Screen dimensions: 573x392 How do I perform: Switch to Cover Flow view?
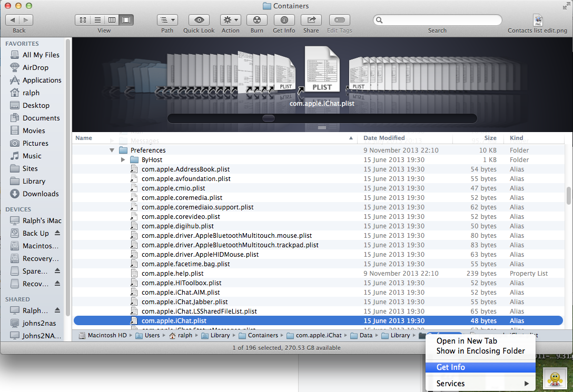126,20
